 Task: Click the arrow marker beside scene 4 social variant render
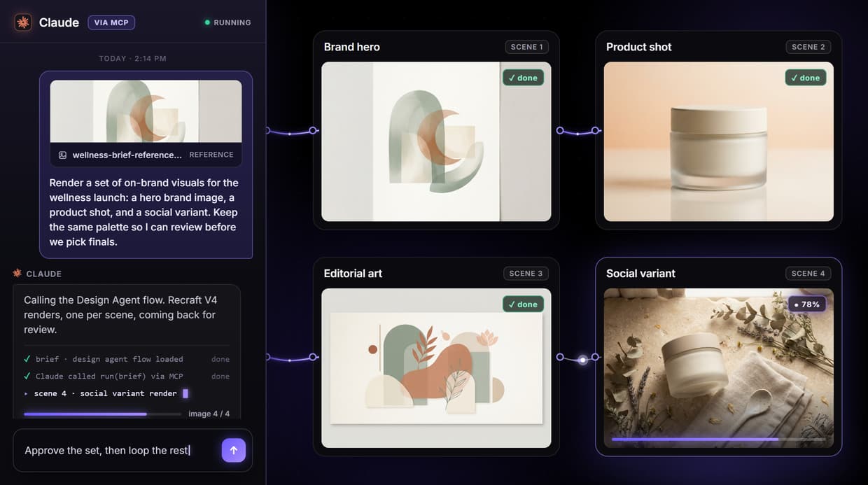[27, 393]
